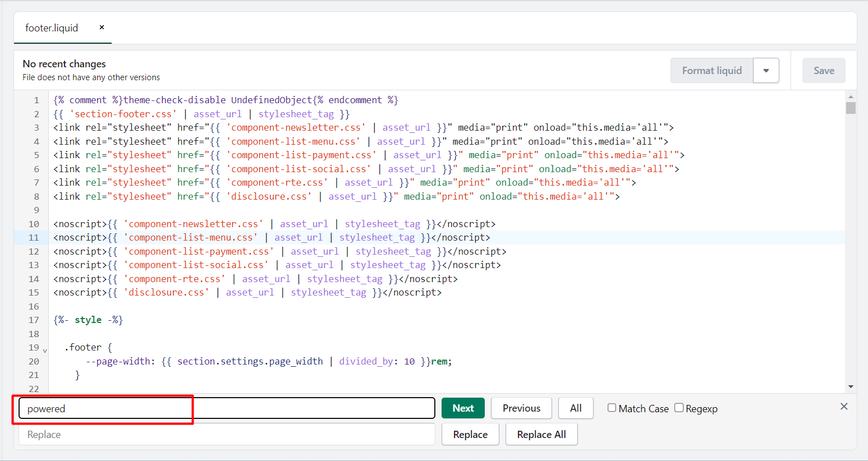Collapse the code fold arrow at line 19

[x=45, y=351]
